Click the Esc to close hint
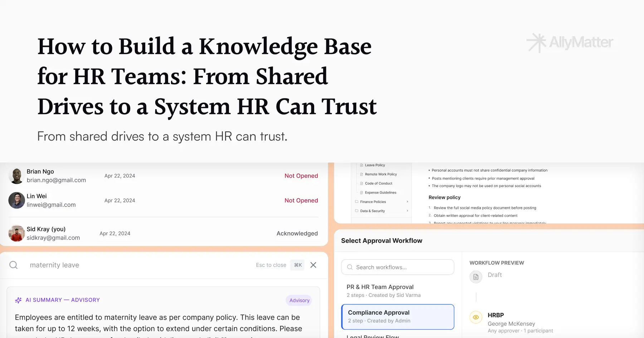The height and width of the screenshot is (338, 644). click(x=271, y=265)
